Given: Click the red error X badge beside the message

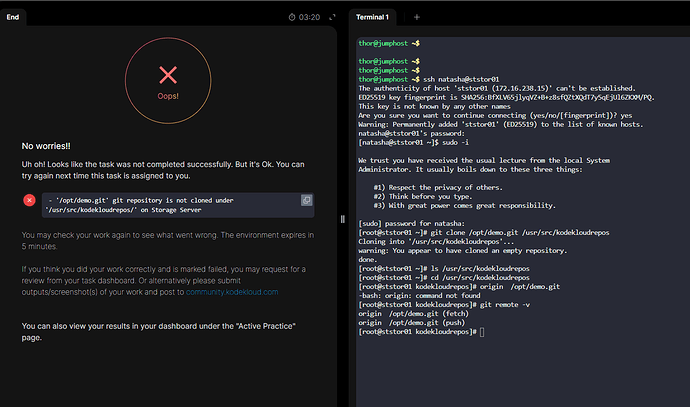Looking at the screenshot, I should click(x=29, y=200).
